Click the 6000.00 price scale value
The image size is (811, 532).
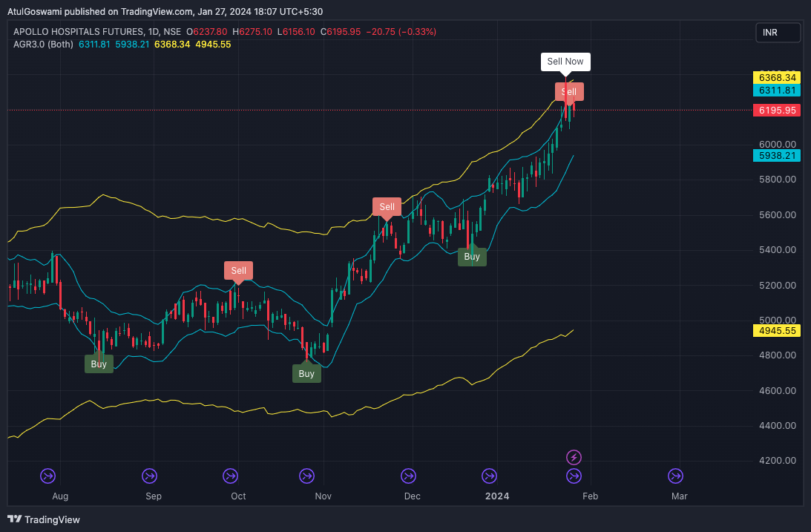coord(778,144)
